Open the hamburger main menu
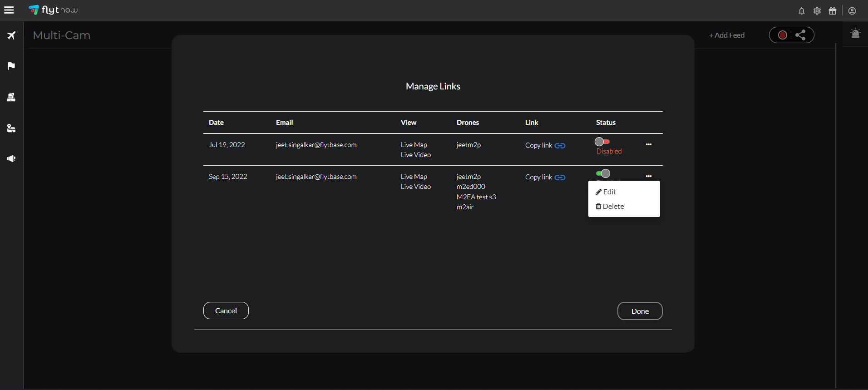Viewport: 868px width, 390px height. coord(9,10)
